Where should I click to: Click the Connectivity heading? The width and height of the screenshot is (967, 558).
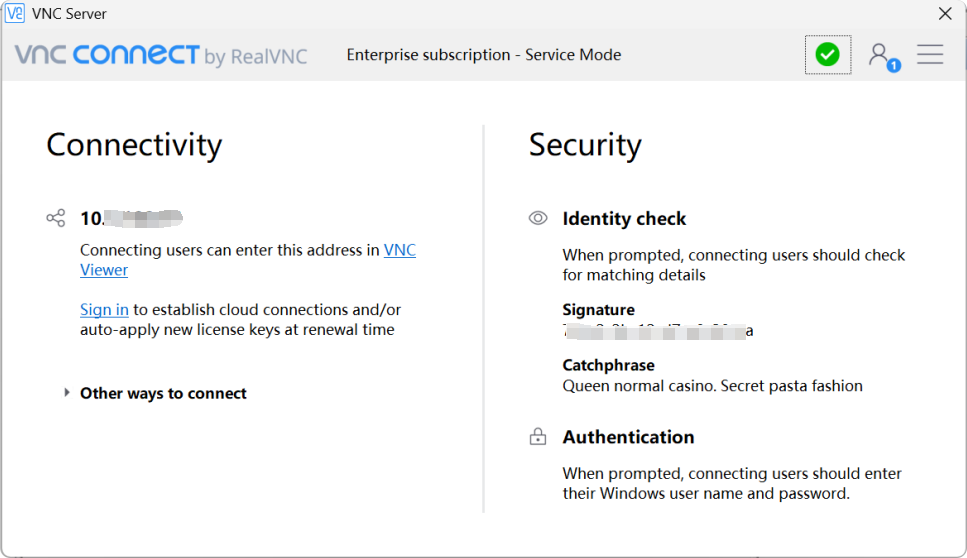(x=134, y=145)
